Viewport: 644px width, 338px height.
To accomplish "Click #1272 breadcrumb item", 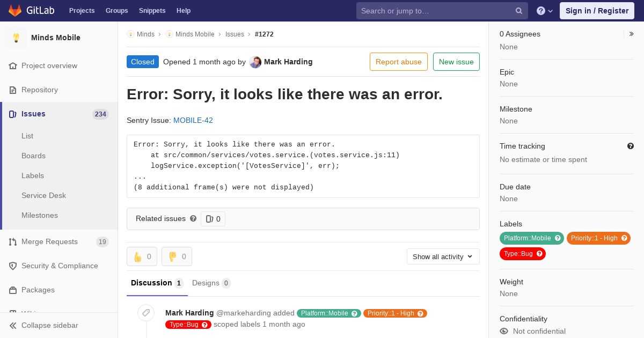I will pyautogui.click(x=264, y=34).
